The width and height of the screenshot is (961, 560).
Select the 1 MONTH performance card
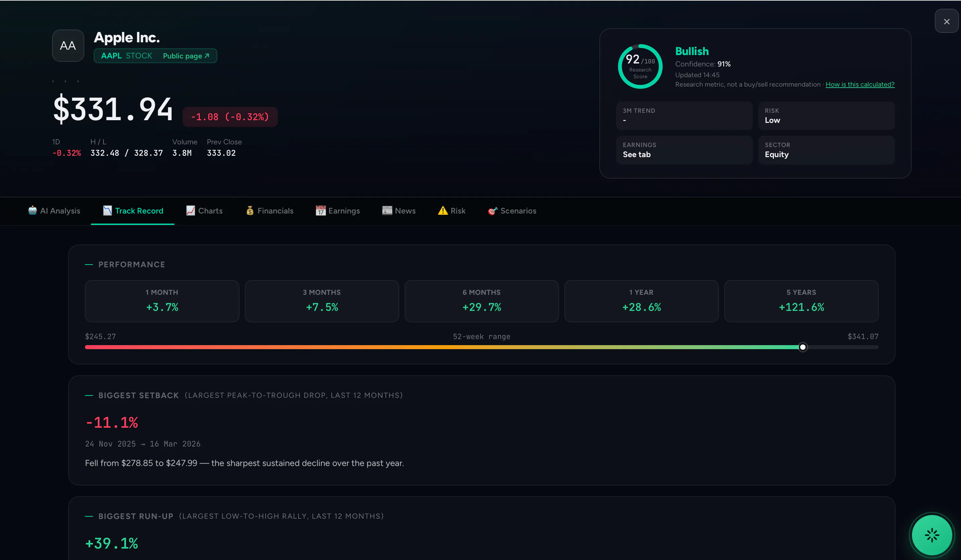tap(162, 301)
